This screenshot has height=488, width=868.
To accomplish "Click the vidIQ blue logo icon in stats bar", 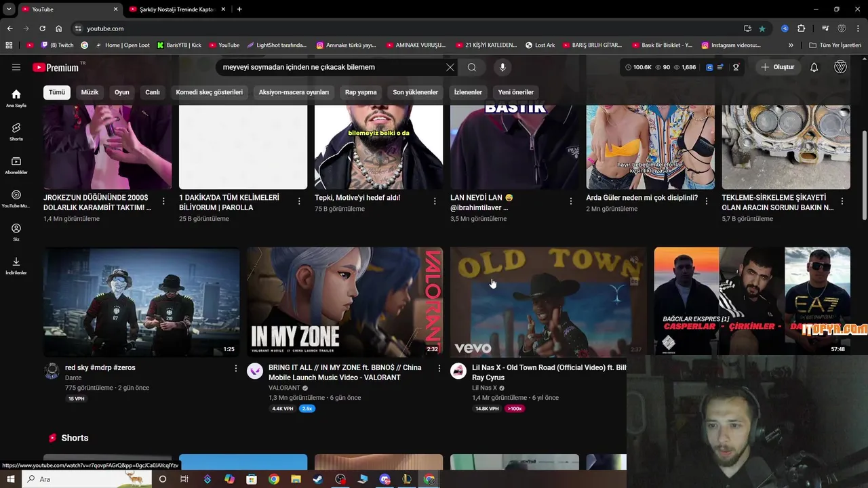I will (709, 67).
